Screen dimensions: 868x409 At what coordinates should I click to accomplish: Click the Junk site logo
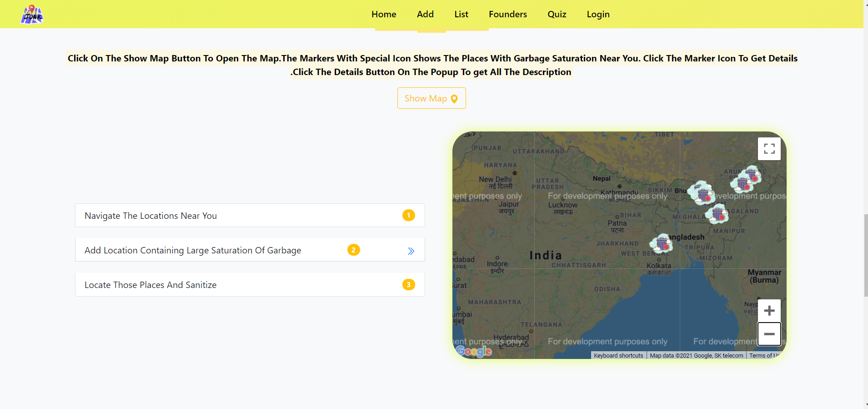[x=32, y=15]
